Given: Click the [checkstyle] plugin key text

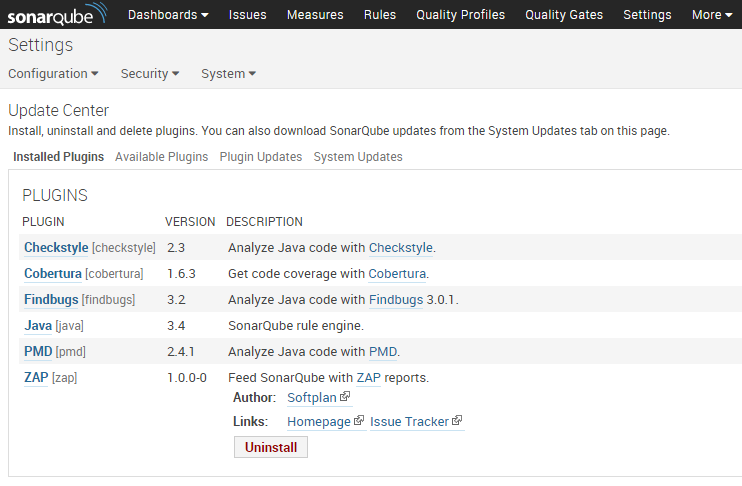Looking at the screenshot, I should point(124,248).
